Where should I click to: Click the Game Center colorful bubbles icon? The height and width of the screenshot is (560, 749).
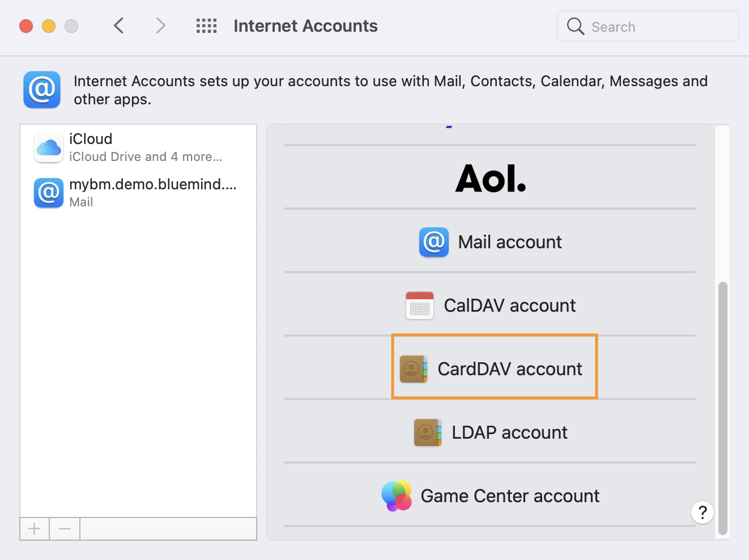397,496
